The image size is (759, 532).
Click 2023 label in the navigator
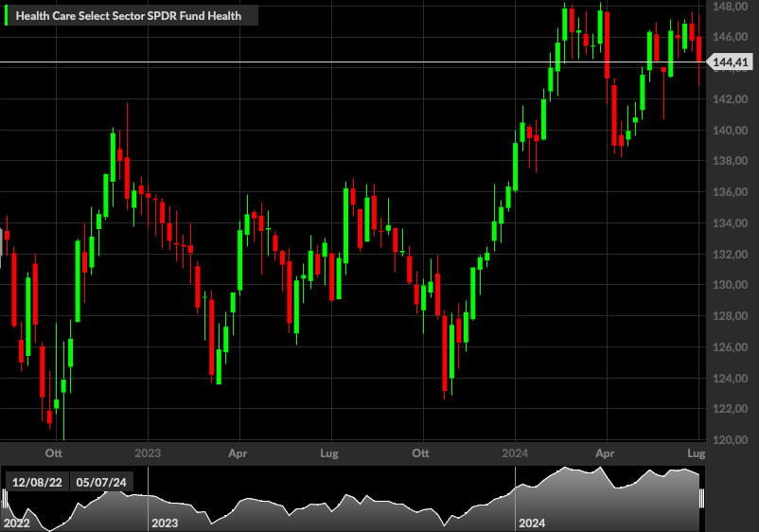tap(165, 523)
